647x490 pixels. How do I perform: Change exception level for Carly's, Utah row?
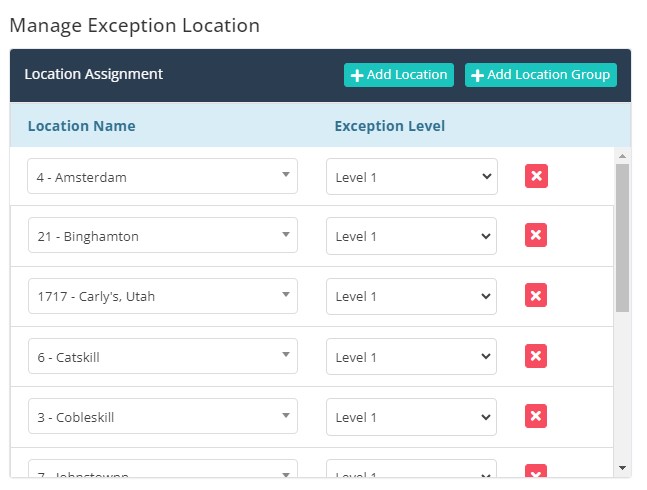(411, 296)
